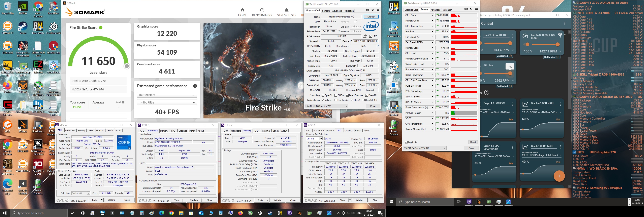Open the hamburger menu in GPU-Z Sensors window
This screenshot has width=644, height=217.
pyautogui.click(x=477, y=9)
